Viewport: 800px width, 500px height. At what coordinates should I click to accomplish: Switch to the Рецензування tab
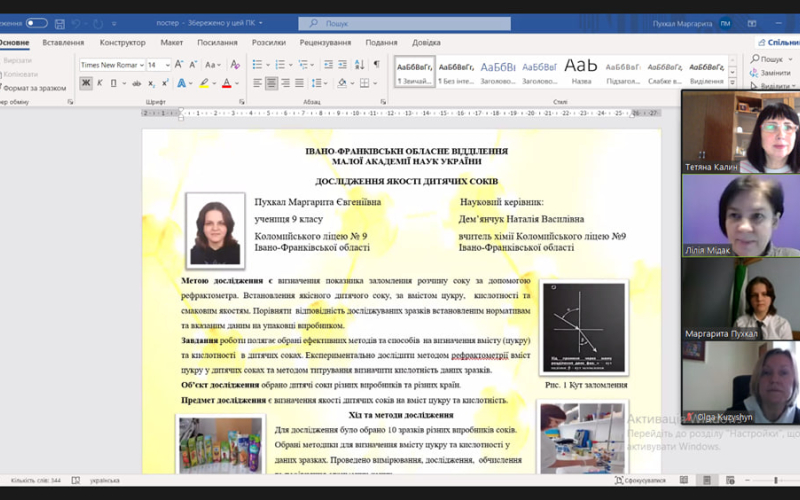click(326, 42)
